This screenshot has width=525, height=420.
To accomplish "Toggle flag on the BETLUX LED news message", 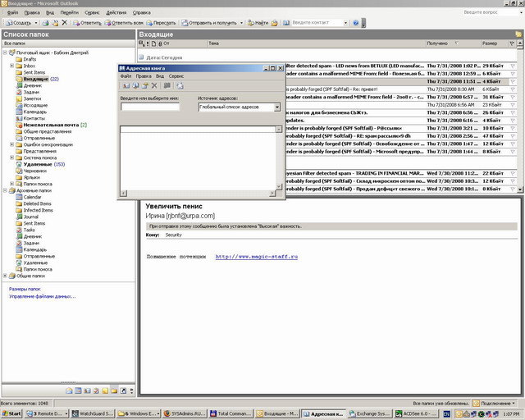I will (513, 66).
